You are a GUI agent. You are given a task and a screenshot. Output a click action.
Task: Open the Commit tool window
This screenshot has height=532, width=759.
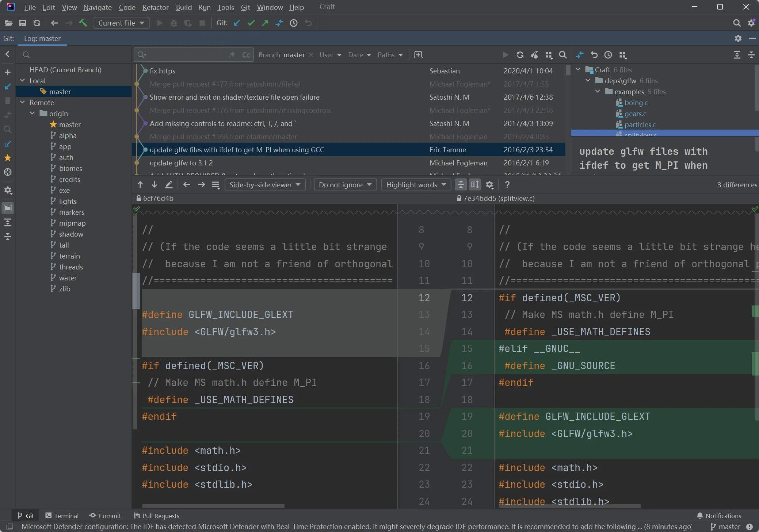click(x=105, y=516)
